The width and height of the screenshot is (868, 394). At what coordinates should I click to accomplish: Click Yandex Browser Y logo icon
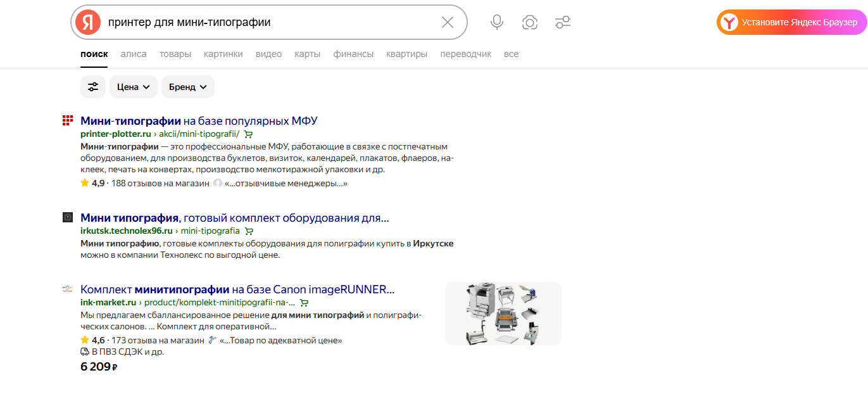[x=731, y=22]
